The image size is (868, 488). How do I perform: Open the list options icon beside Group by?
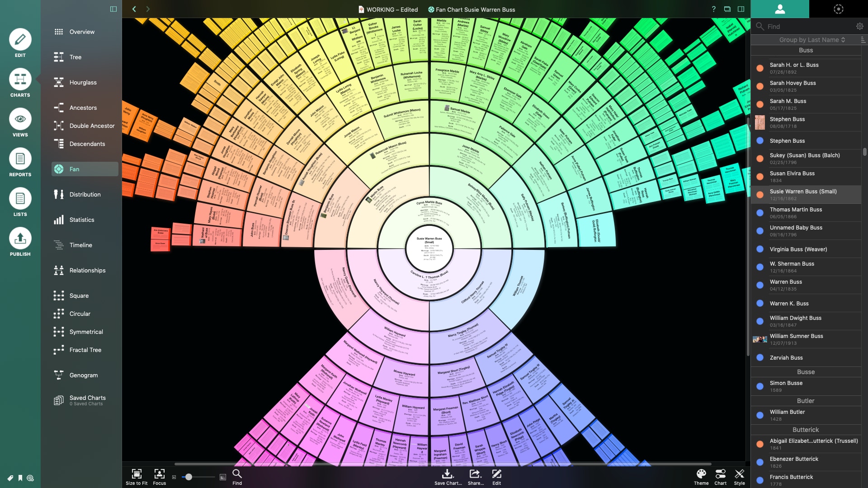[x=863, y=40]
